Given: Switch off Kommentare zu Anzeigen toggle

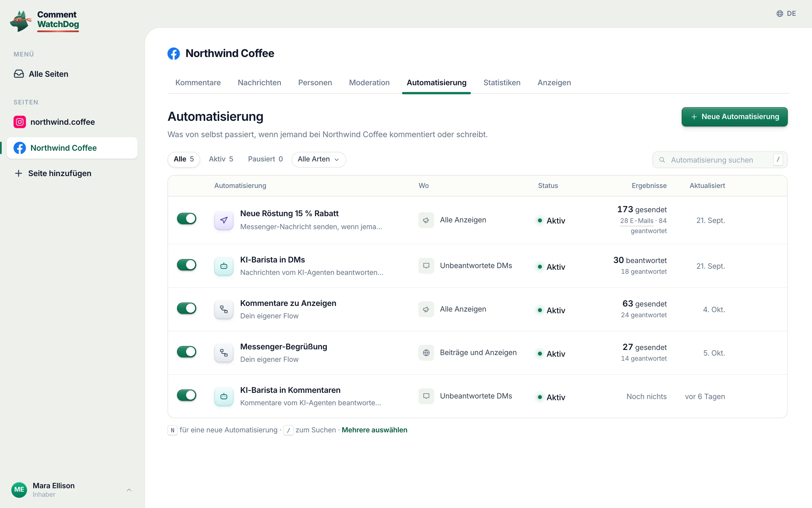Looking at the screenshot, I should tap(187, 308).
